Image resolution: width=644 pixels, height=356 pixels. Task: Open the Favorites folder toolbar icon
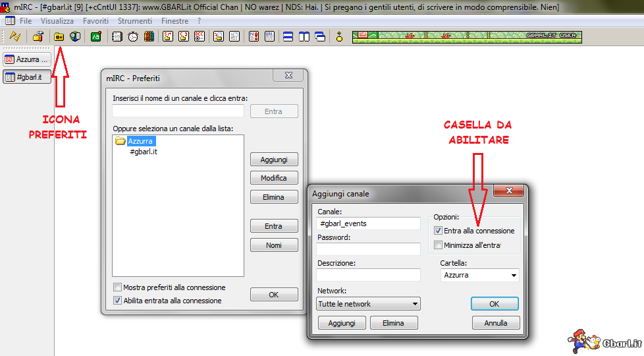pyautogui.click(x=59, y=36)
